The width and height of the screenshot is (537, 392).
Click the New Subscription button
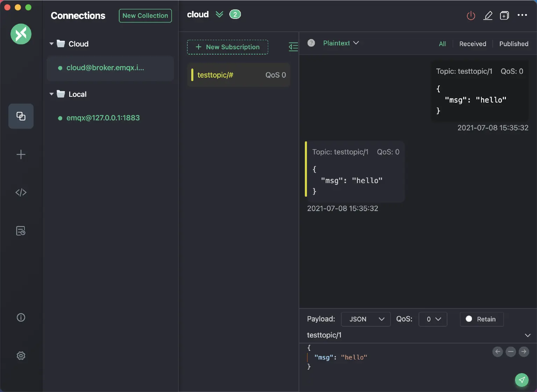(228, 47)
